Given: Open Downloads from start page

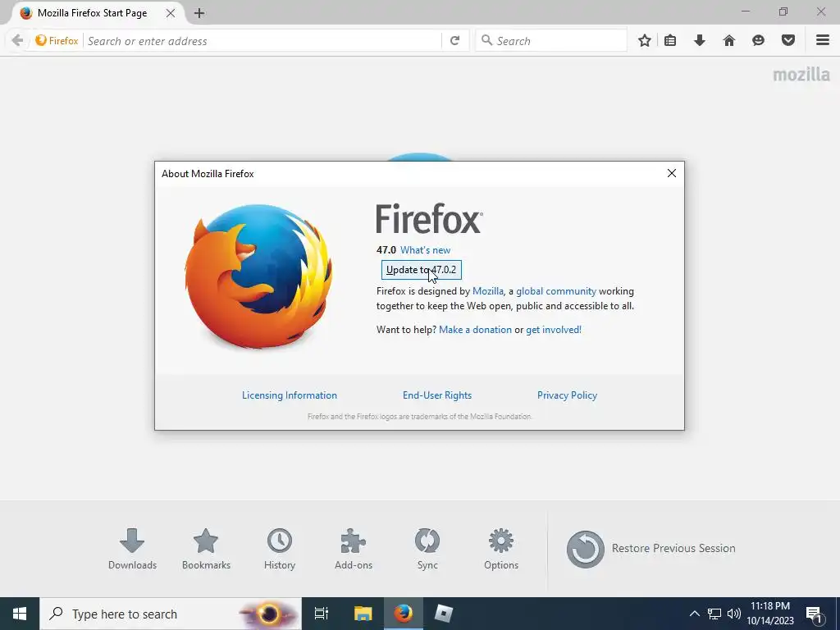Looking at the screenshot, I should [132, 549].
